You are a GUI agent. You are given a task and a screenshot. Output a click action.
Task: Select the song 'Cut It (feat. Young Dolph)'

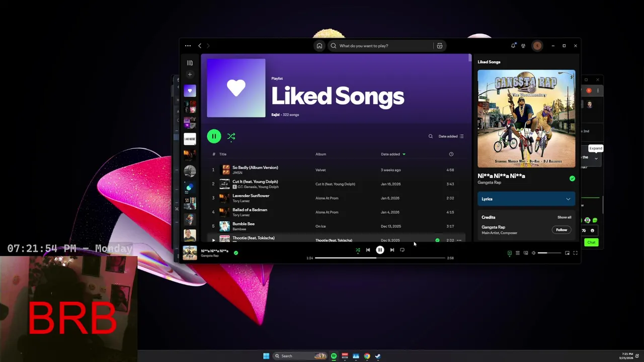point(255,182)
